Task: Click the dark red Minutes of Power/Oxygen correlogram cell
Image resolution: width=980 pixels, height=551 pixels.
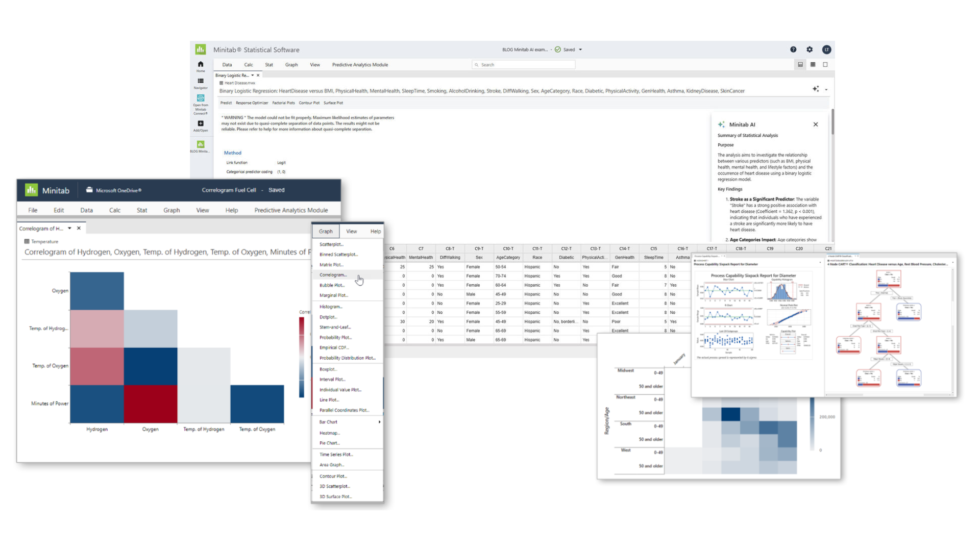Action: click(151, 404)
